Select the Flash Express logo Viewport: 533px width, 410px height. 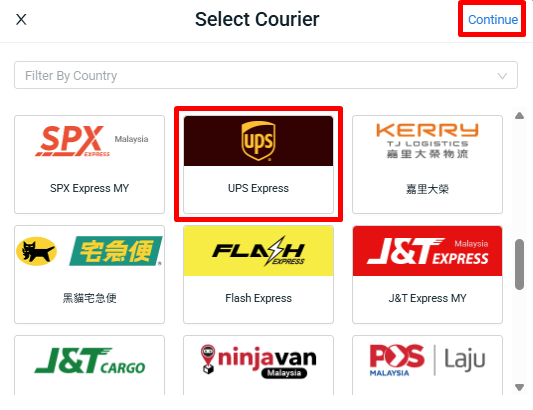[x=258, y=251]
